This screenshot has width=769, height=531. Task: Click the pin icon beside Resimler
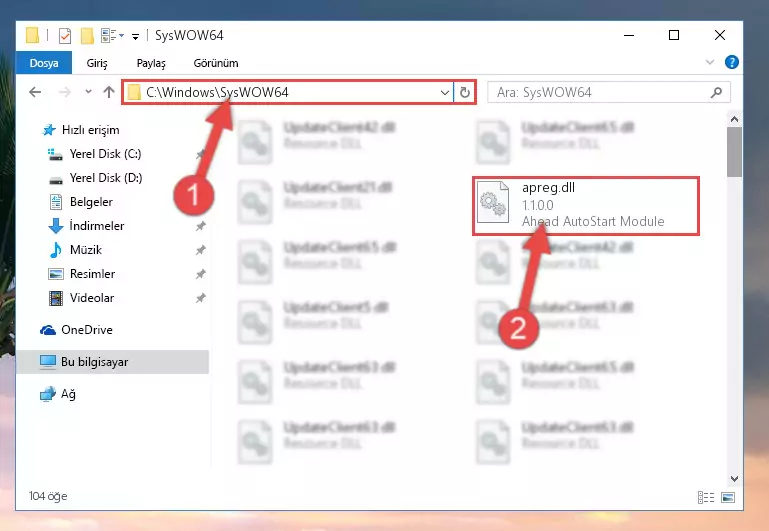200,274
